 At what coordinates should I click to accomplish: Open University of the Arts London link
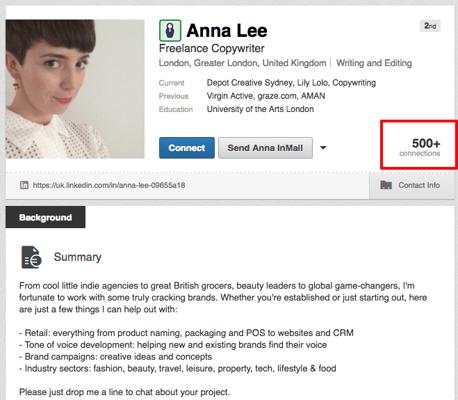(x=260, y=109)
